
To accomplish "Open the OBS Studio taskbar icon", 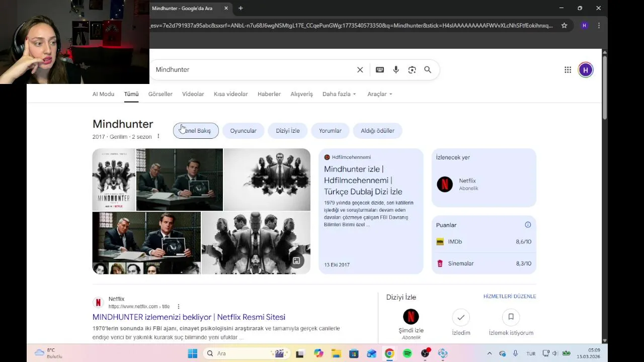I will click(426, 353).
